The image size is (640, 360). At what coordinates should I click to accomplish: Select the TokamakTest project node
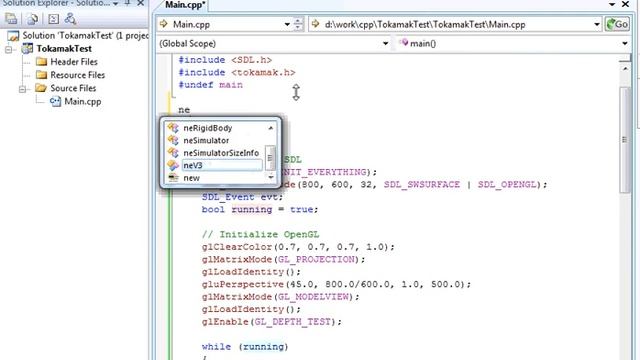point(64,49)
